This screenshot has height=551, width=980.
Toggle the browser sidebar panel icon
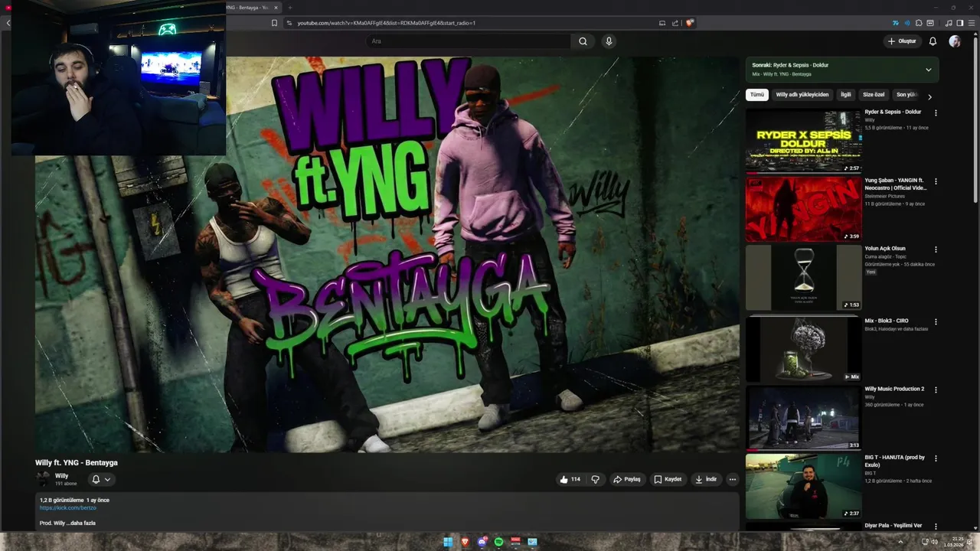point(960,23)
